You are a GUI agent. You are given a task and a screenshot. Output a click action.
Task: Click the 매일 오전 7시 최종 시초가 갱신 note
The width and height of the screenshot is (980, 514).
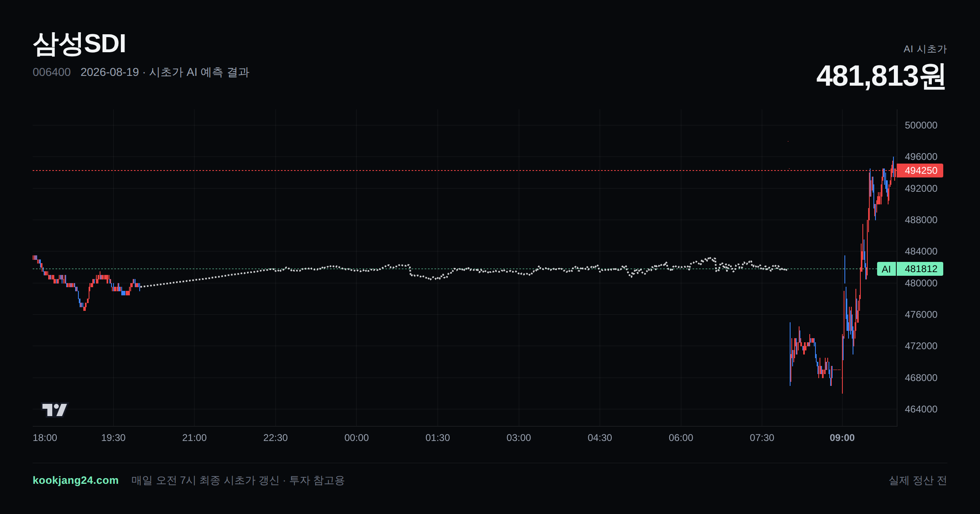point(205,481)
